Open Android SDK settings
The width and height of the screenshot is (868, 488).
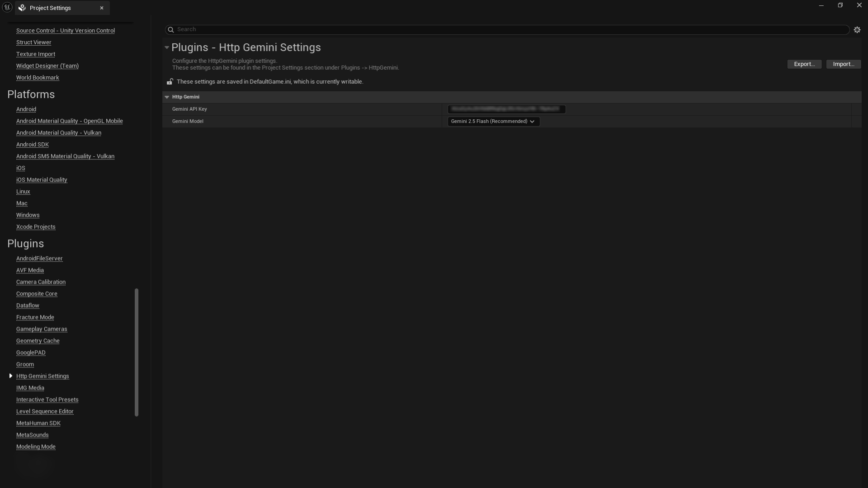tap(33, 145)
